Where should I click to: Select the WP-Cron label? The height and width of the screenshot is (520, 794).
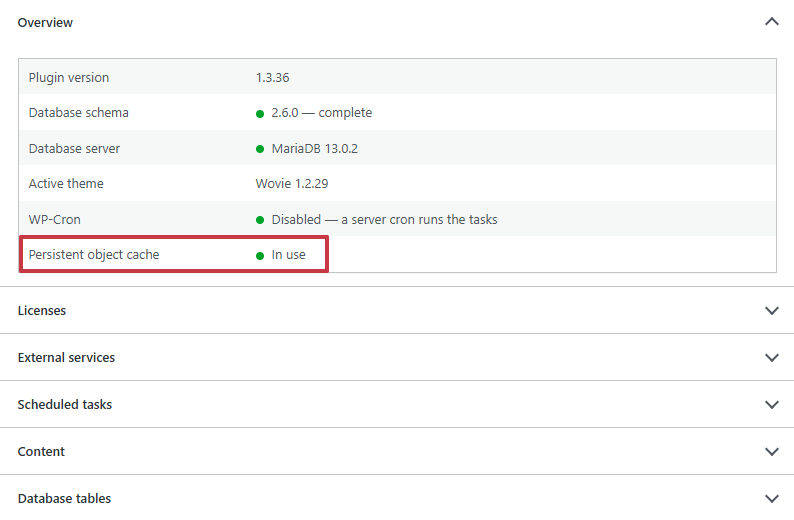coord(55,219)
